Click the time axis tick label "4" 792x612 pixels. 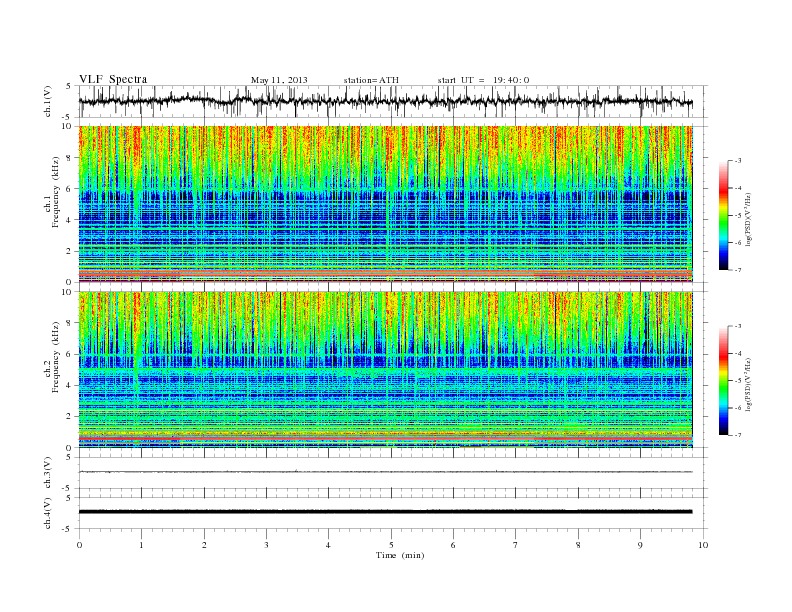click(328, 545)
